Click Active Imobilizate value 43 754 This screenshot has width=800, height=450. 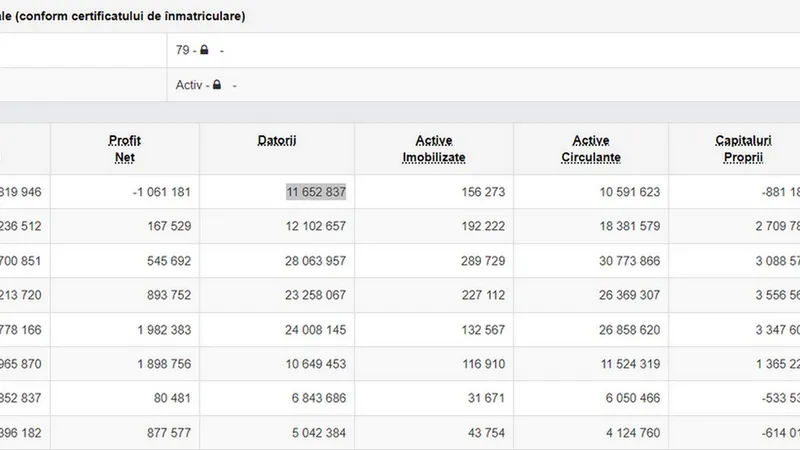(486, 433)
